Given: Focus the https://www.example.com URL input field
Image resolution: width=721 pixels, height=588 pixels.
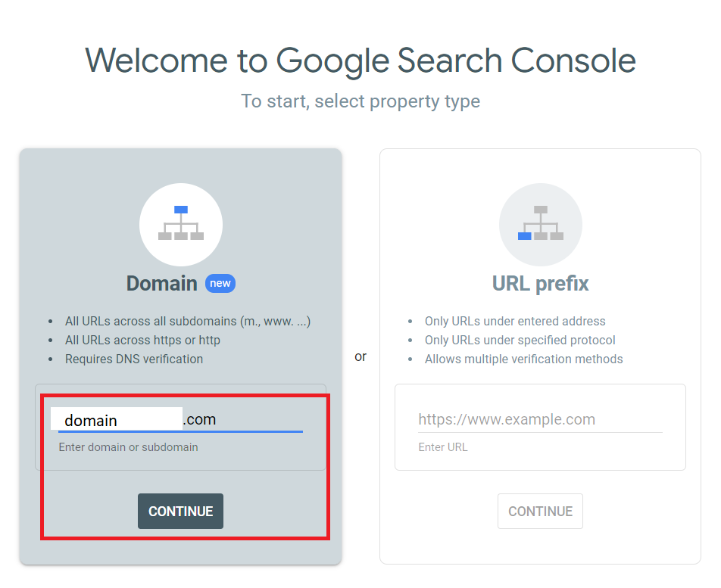Looking at the screenshot, I should (540, 419).
